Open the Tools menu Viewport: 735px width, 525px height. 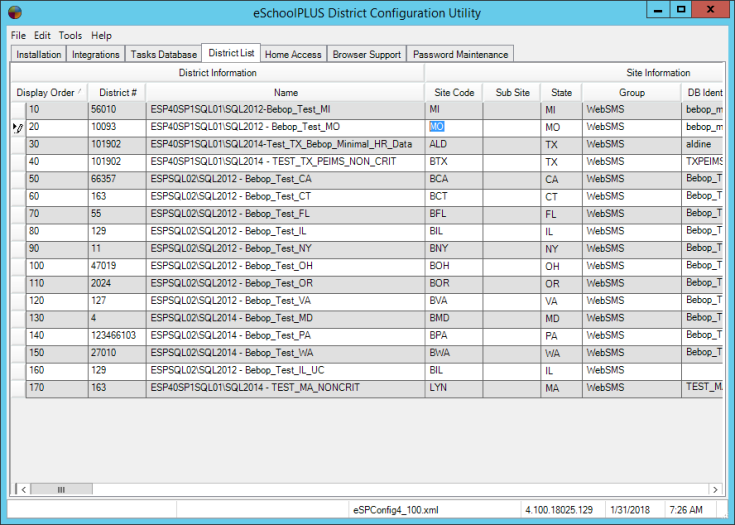click(x=70, y=35)
